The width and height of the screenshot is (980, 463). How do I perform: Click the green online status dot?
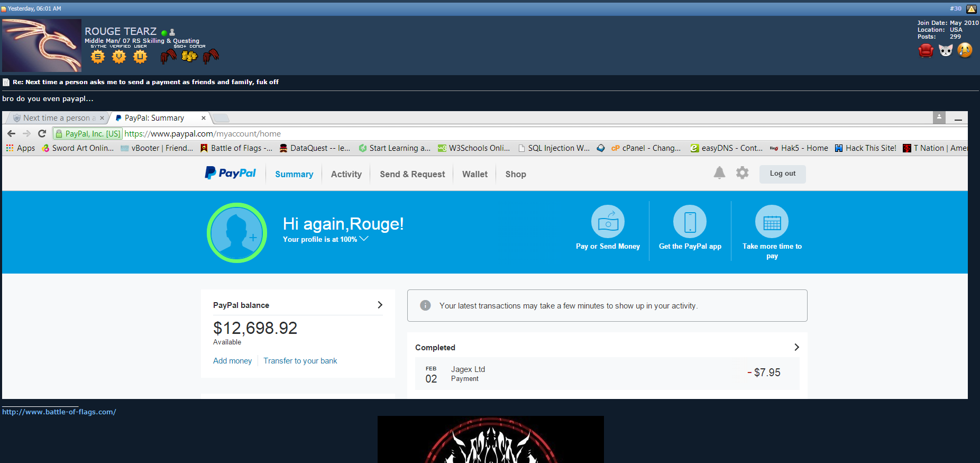coord(164,33)
